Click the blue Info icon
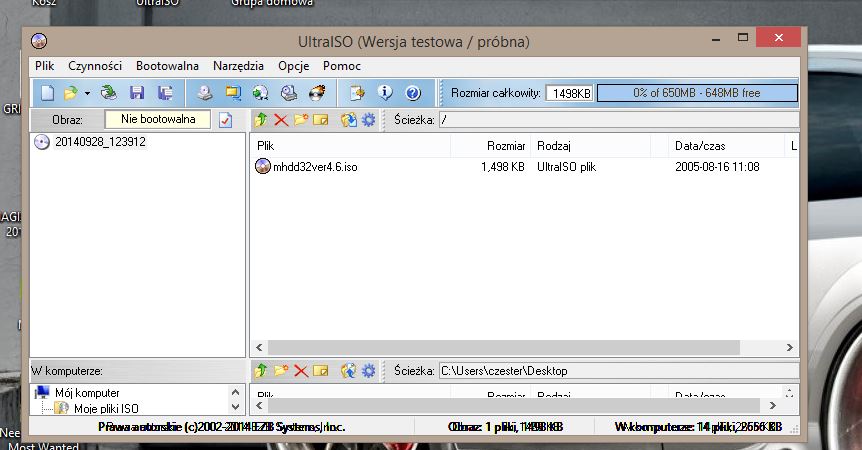This screenshot has height=450, width=862. point(385,93)
